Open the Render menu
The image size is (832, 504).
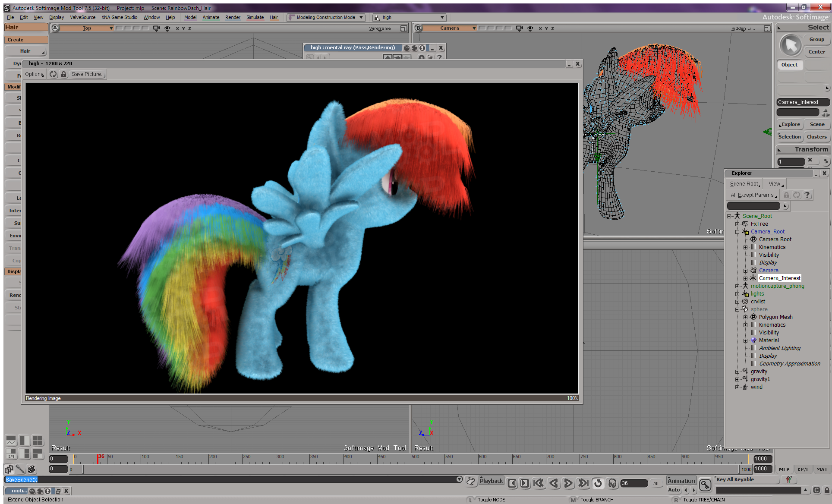tap(233, 17)
